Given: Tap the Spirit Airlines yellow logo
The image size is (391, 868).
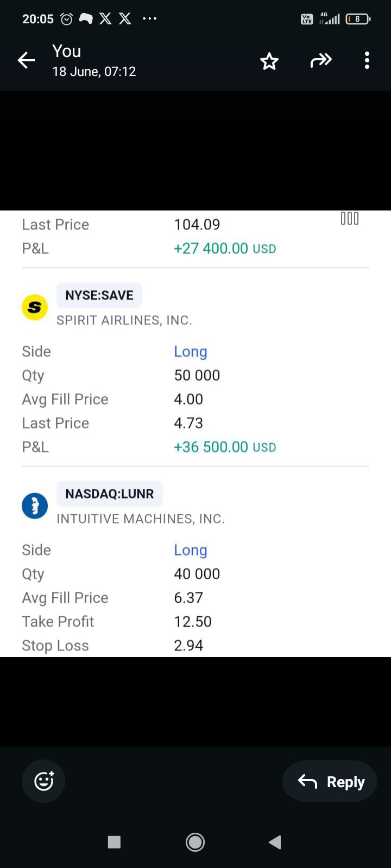Looking at the screenshot, I should 35,308.
